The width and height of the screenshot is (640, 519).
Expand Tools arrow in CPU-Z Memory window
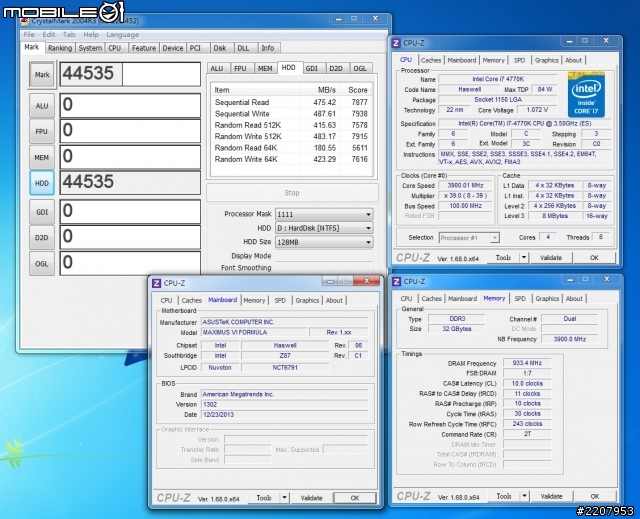tap(524, 496)
